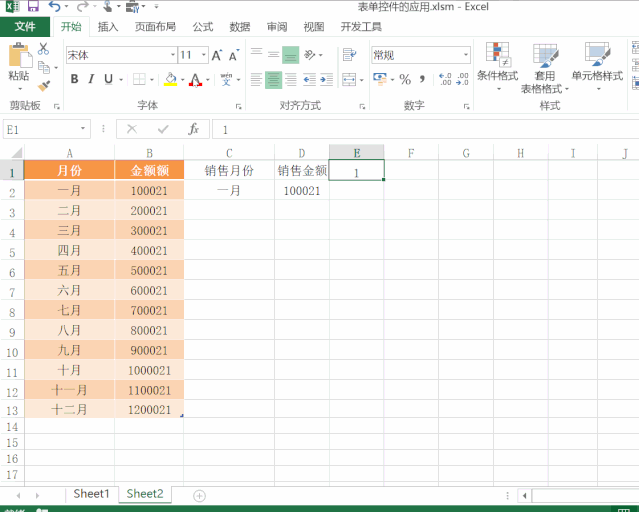The height and width of the screenshot is (512, 639).
Task: Apply the yellow fill color swatch
Action: click(x=169, y=79)
